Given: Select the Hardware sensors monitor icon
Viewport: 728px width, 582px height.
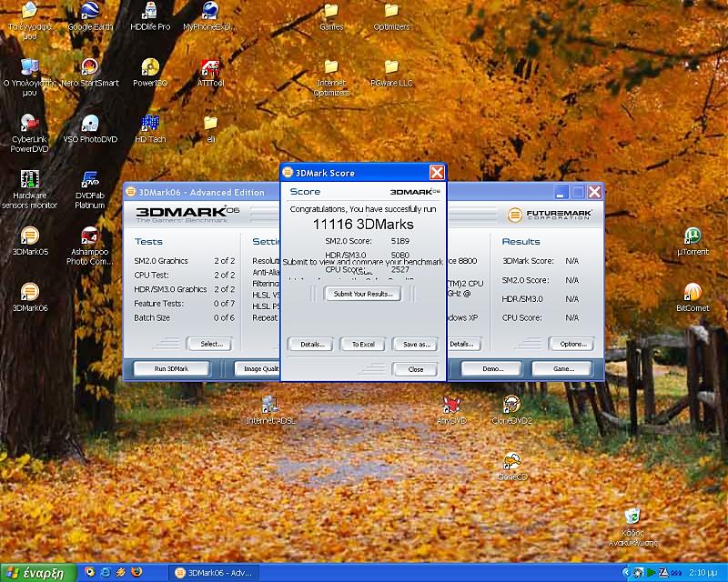Looking at the screenshot, I should point(29,189).
